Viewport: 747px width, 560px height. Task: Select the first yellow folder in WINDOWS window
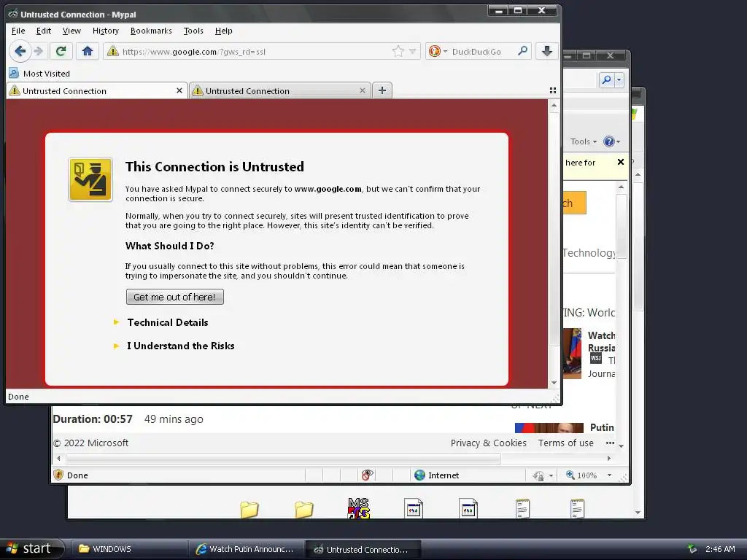tap(249, 510)
